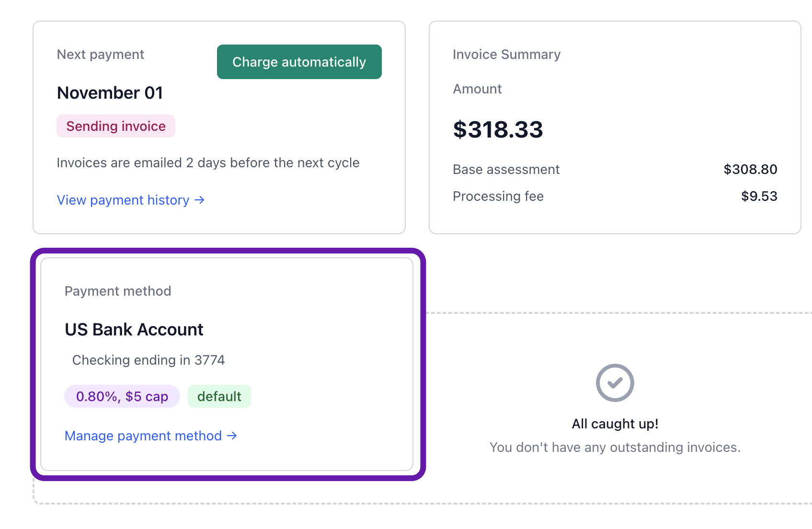Click the arrow icon beside Manage payment method
812x529 pixels.
pos(231,436)
